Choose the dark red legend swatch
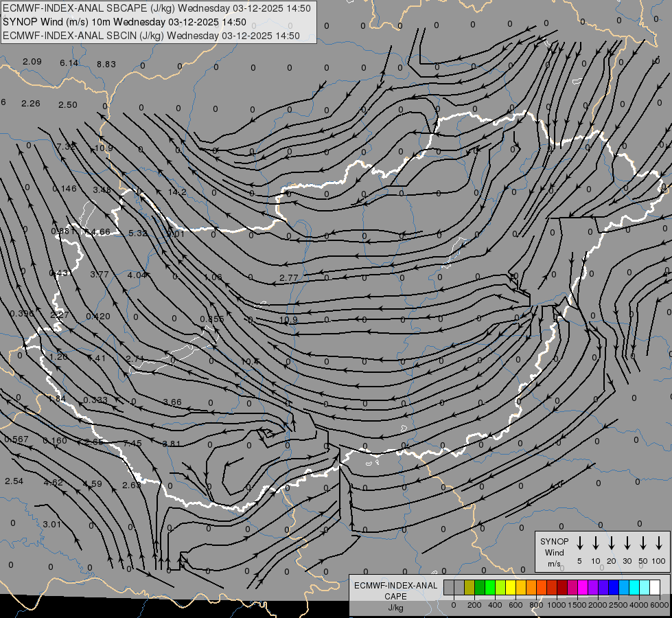672x618 pixels. (x=562, y=588)
